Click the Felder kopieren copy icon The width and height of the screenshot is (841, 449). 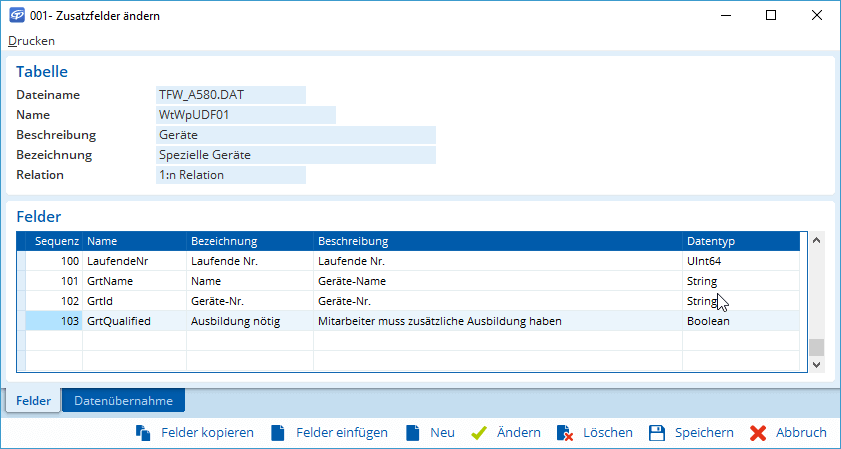click(143, 433)
